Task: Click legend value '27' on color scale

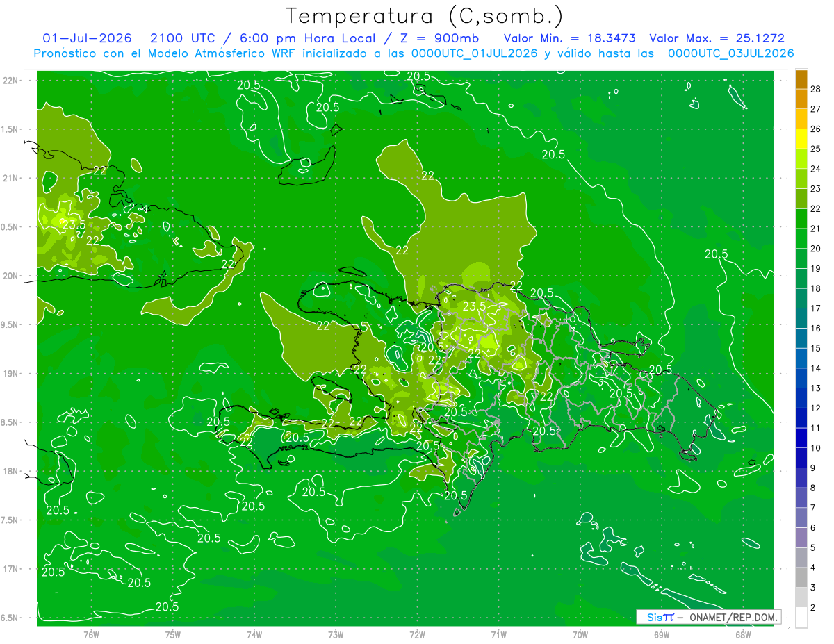Action: [x=816, y=109]
